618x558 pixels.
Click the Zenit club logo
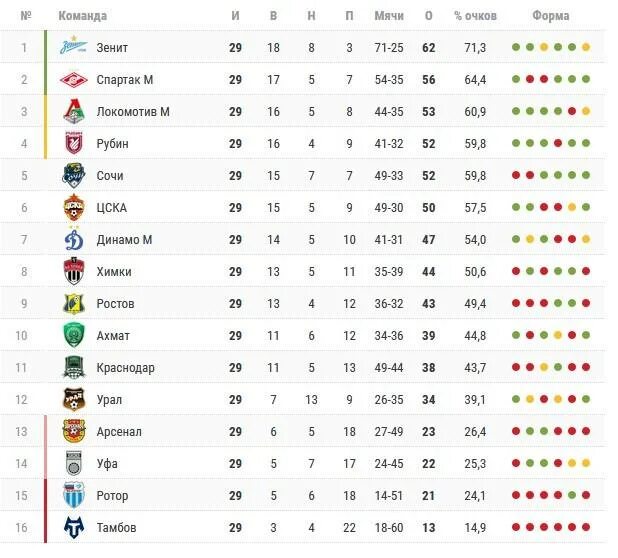[x=73, y=46]
